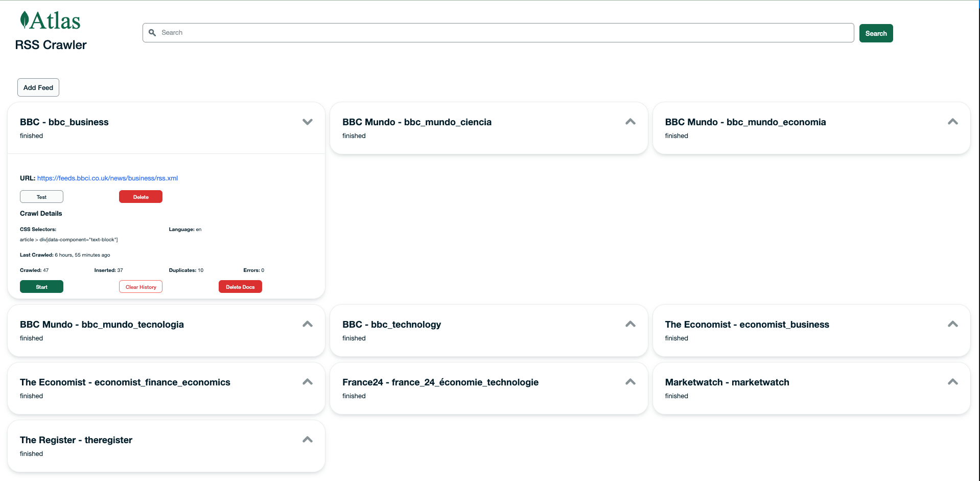Viewport: 980px width, 481px height.
Task: Click the Duplicates: 10 count
Action: (x=186, y=270)
